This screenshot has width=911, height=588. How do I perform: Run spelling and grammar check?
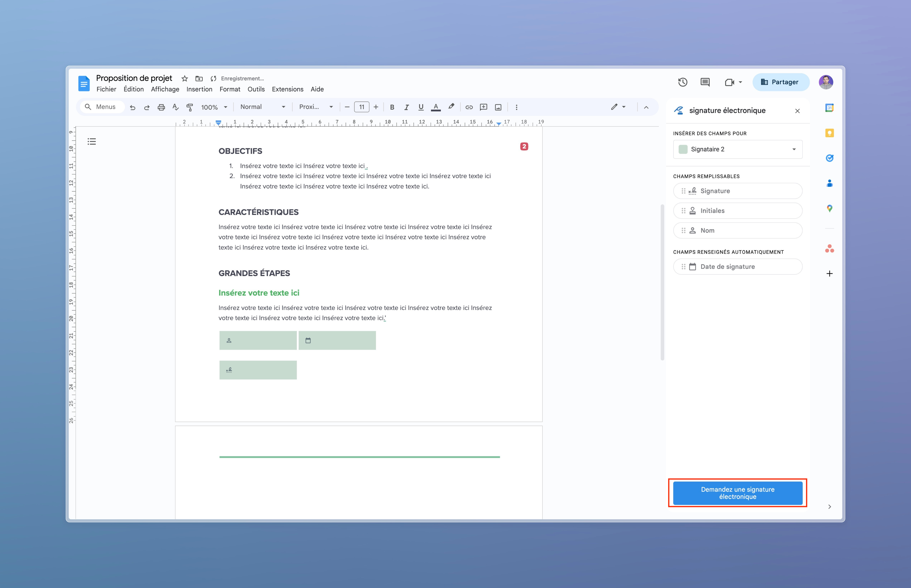click(x=175, y=107)
